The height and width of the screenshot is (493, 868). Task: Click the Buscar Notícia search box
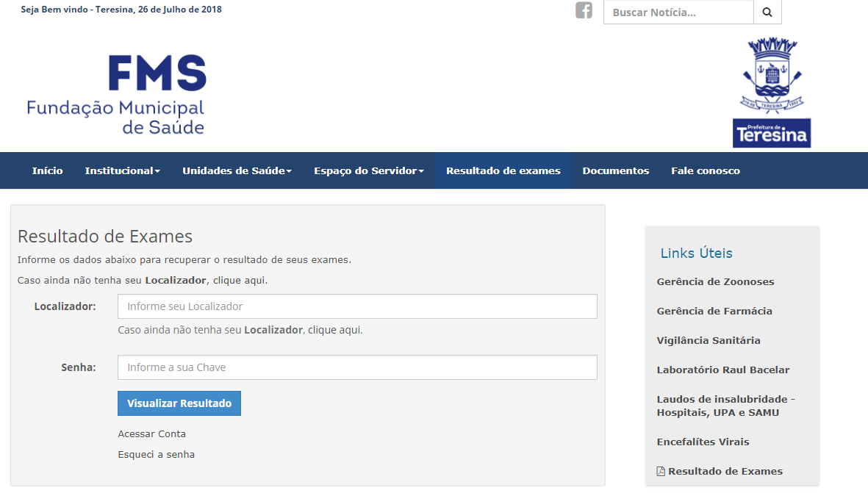(x=677, y=12)
